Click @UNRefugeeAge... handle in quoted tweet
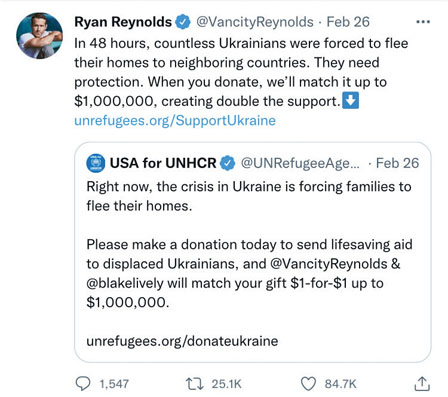 pyautogui.click(x=300, y=163)
